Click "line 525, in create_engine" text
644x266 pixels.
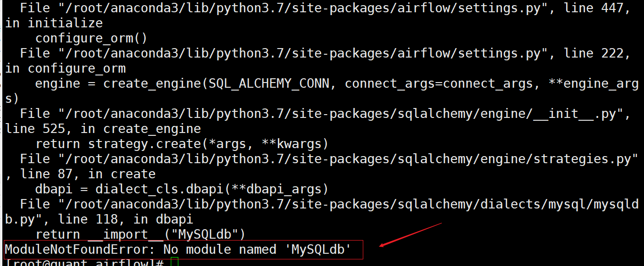[x=103, y=129]
